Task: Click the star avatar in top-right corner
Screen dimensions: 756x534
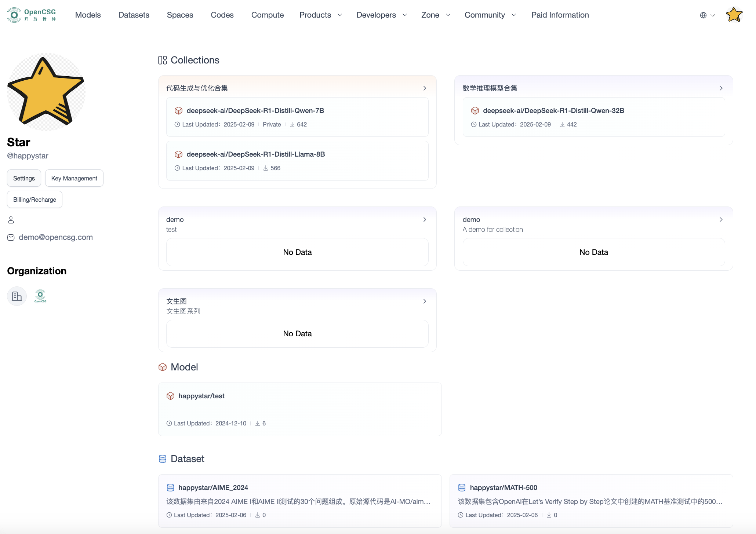Action: click(x=734, y=15)
